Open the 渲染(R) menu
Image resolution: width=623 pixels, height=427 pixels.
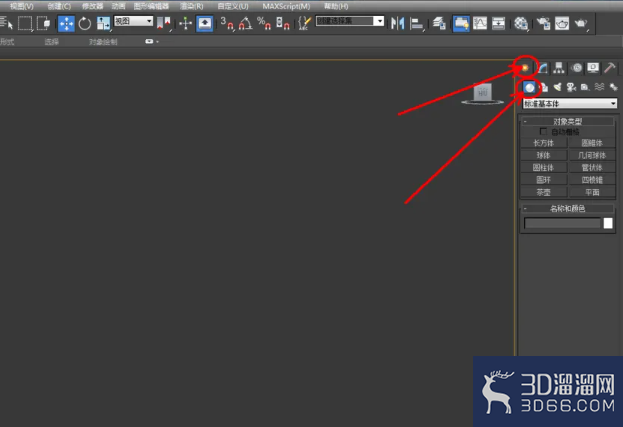[x=191, y=6]
